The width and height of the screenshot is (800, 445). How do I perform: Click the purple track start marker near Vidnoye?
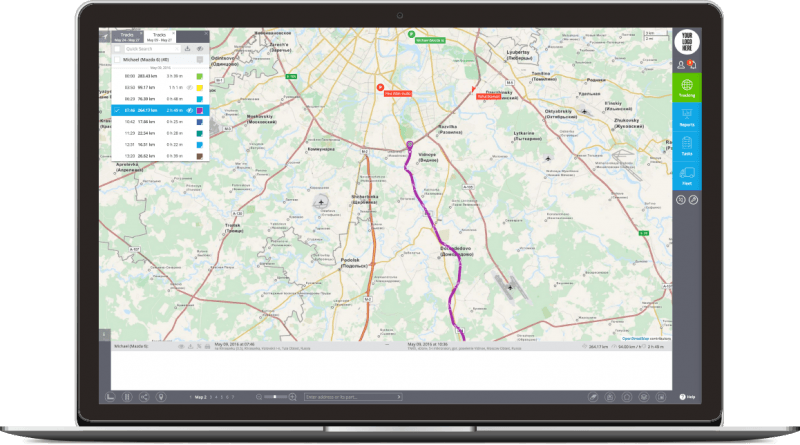coord(410,145)
